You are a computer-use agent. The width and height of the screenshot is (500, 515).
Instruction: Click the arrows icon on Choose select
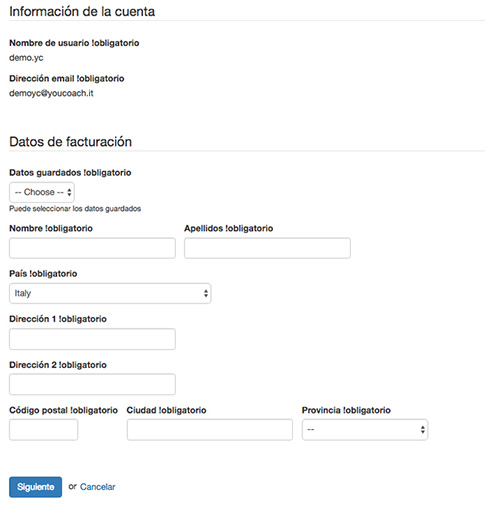pos(69,192)
